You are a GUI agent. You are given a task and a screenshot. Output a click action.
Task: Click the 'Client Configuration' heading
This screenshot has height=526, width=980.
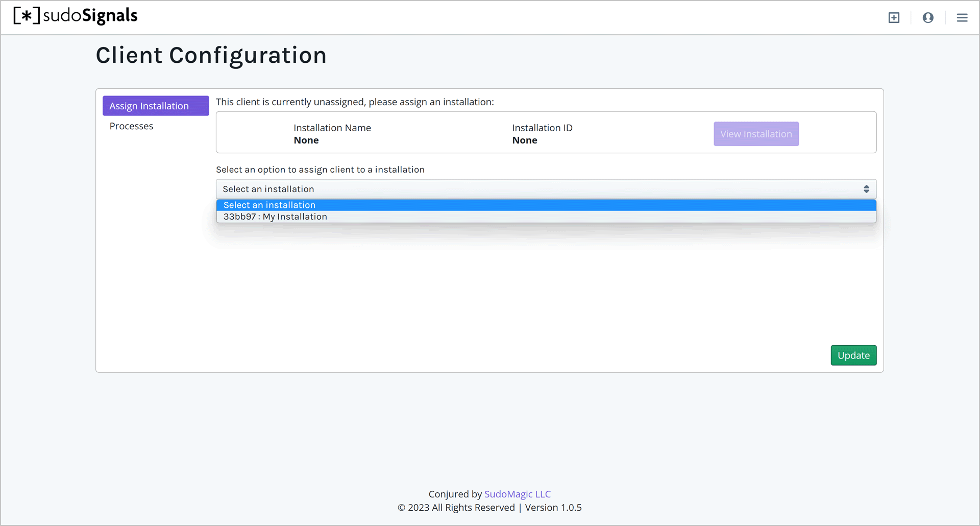click(211, 55)
